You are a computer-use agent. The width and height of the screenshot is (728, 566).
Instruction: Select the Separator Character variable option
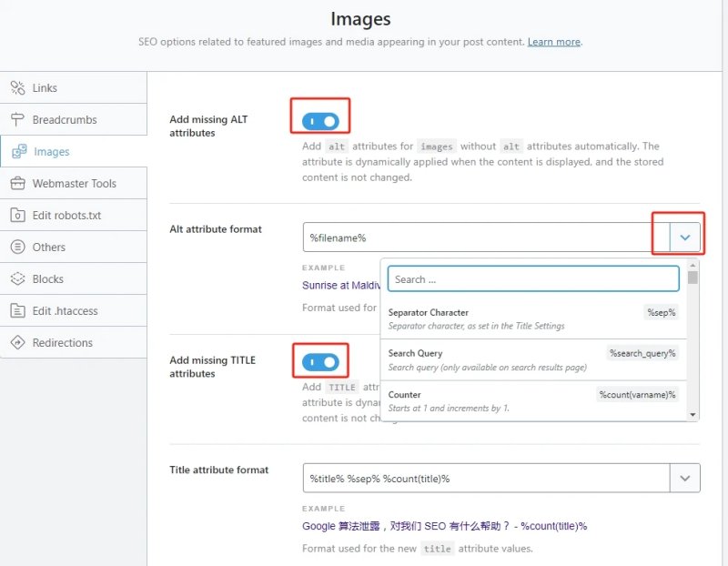[x=533, y=319]
